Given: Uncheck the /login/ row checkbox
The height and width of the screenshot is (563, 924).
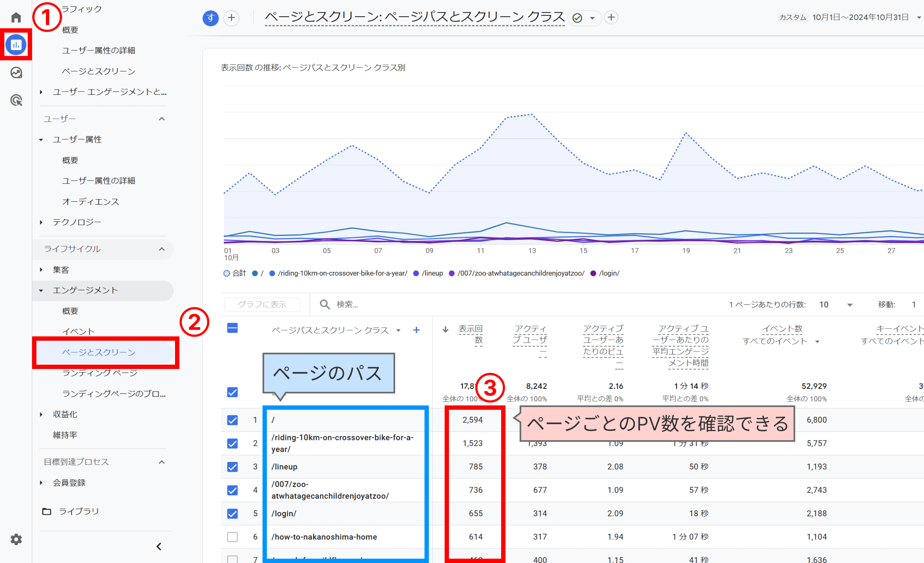Looking at the screenshot, I should (233, 514).
